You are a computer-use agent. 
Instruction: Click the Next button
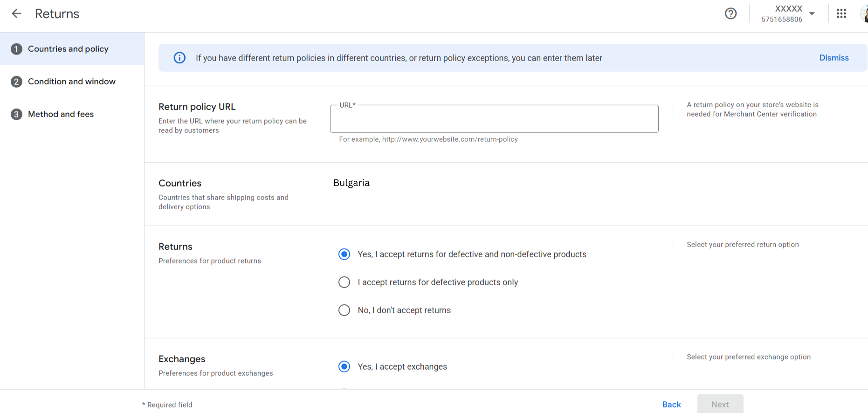[720, 405]
